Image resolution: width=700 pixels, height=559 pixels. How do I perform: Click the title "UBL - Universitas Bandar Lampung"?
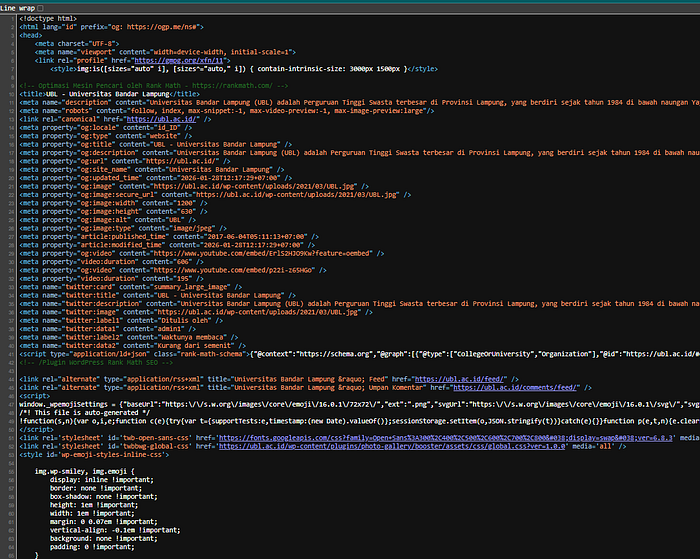(109, 94)
